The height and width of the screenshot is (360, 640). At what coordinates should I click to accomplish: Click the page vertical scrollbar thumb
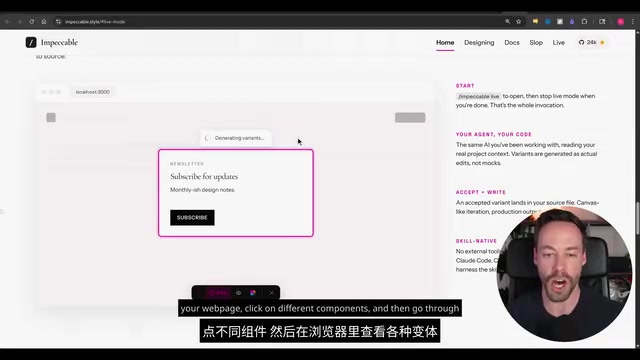tap(637, 218)
